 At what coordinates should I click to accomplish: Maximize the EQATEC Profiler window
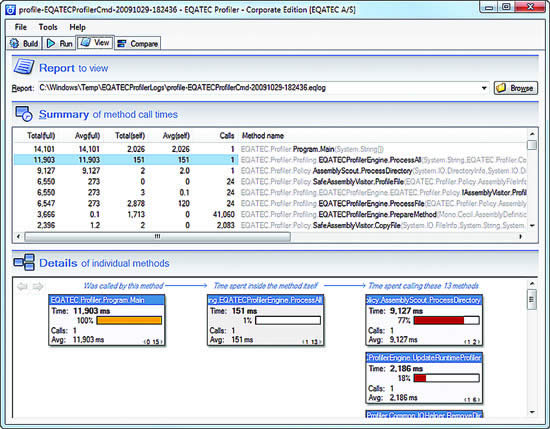506,7
